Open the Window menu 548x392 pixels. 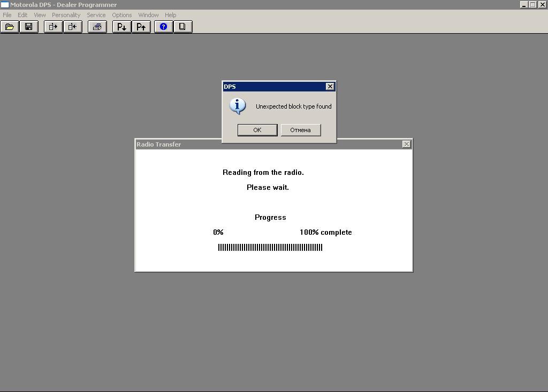click(148, 15)
